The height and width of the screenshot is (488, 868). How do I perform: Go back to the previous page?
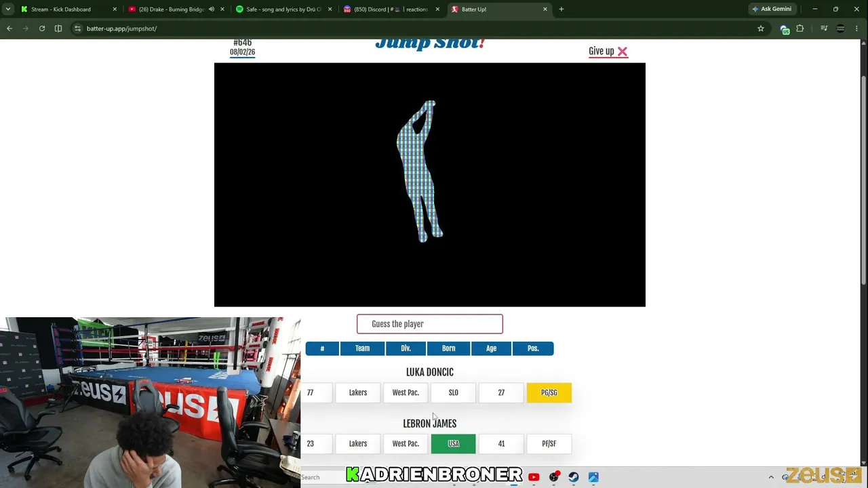tap(9, 28)
